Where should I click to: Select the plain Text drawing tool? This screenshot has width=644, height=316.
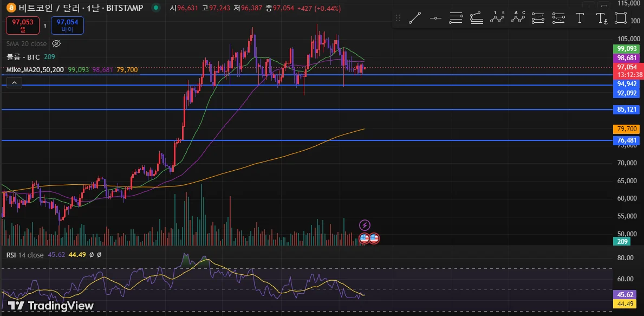coord(580,18)
